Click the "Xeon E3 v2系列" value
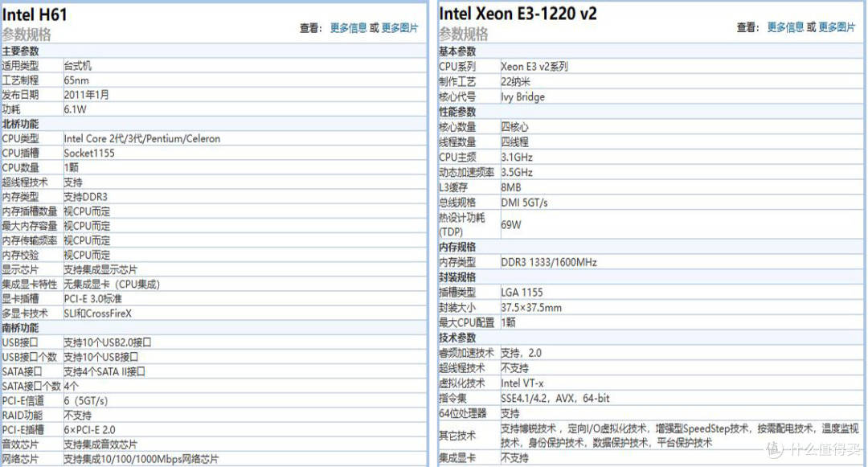This screenshot has width=868, height=467. pos(534,67)
